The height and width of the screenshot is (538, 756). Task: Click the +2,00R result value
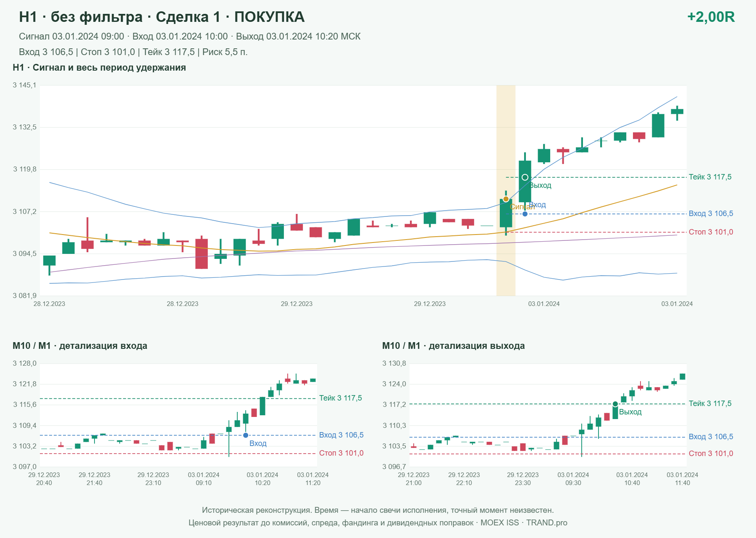(711, 17)
